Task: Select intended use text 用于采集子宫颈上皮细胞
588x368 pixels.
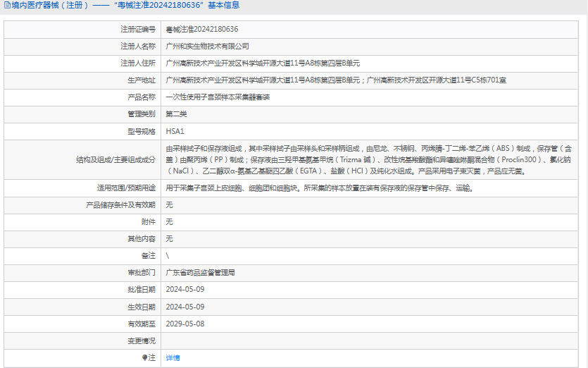Action: tap(320, 188)
